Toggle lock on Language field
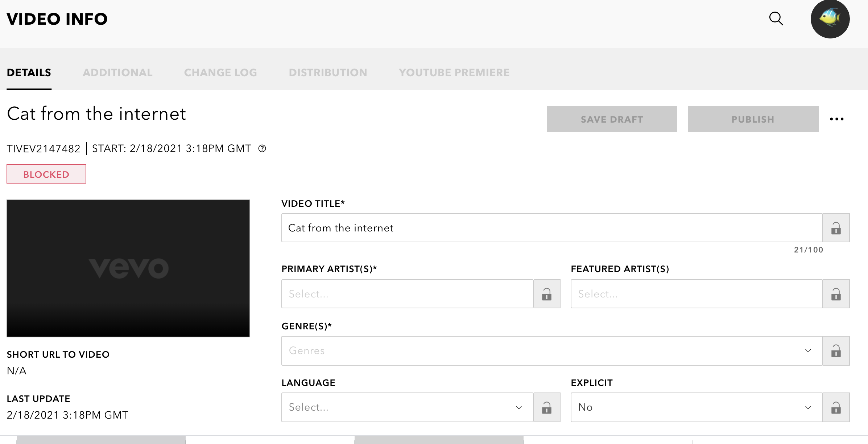Viewport: 868px width, 444px height. (x=547, y=407)
